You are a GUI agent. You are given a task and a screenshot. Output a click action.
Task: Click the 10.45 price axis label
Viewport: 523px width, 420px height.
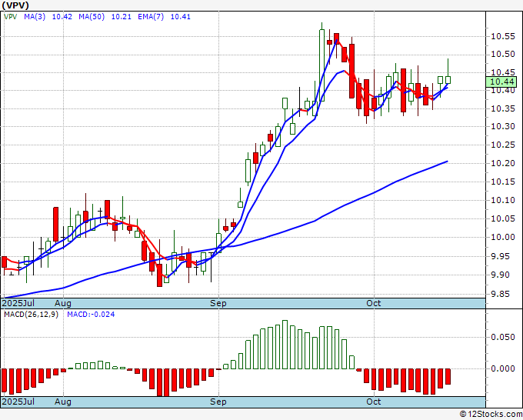(x=503, y=73)
